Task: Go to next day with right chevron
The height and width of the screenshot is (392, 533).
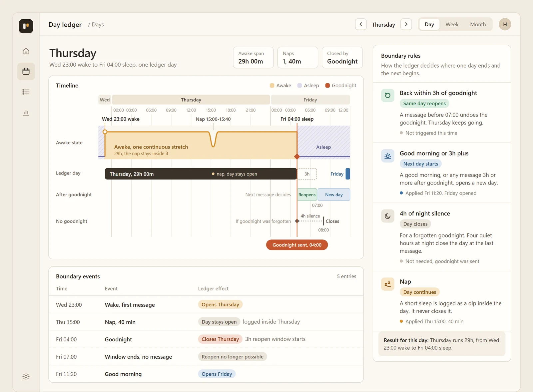Action: [x=406, y=24]
